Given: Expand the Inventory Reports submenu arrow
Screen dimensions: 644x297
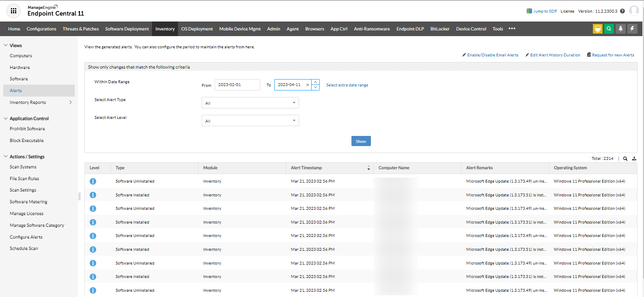Looking at the screenshot, I should pos(71,102).
